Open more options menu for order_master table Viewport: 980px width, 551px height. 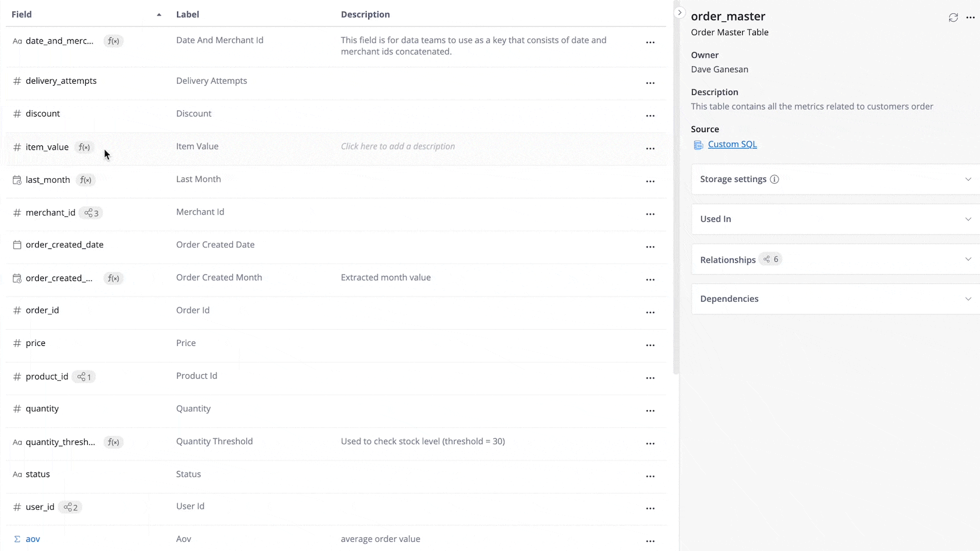[970, 18]
